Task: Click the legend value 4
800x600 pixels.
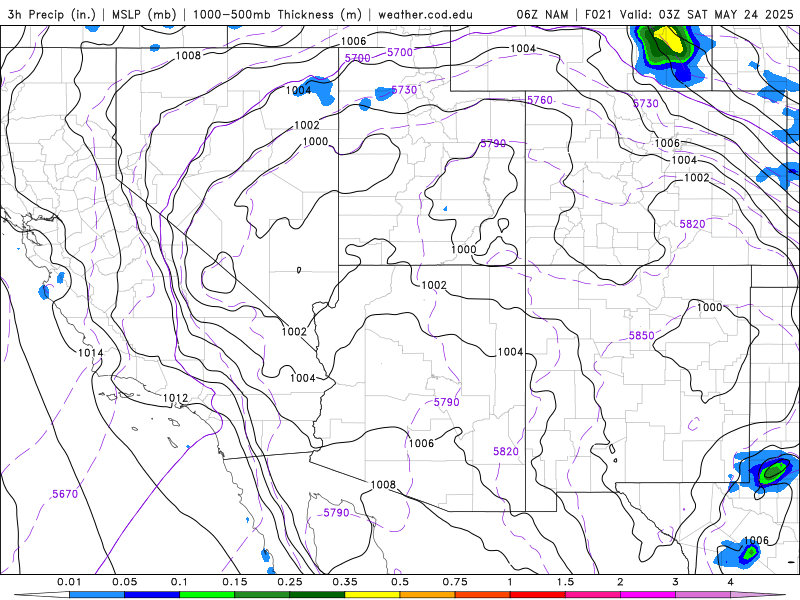Action: [x=730, y=582]
